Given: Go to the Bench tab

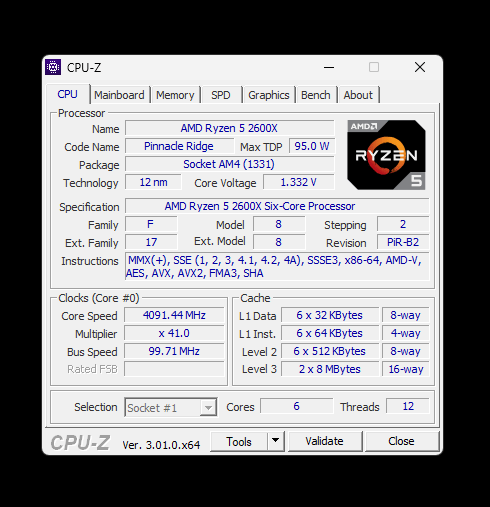Looking at the screenshot, I should [x=316, y=95].
